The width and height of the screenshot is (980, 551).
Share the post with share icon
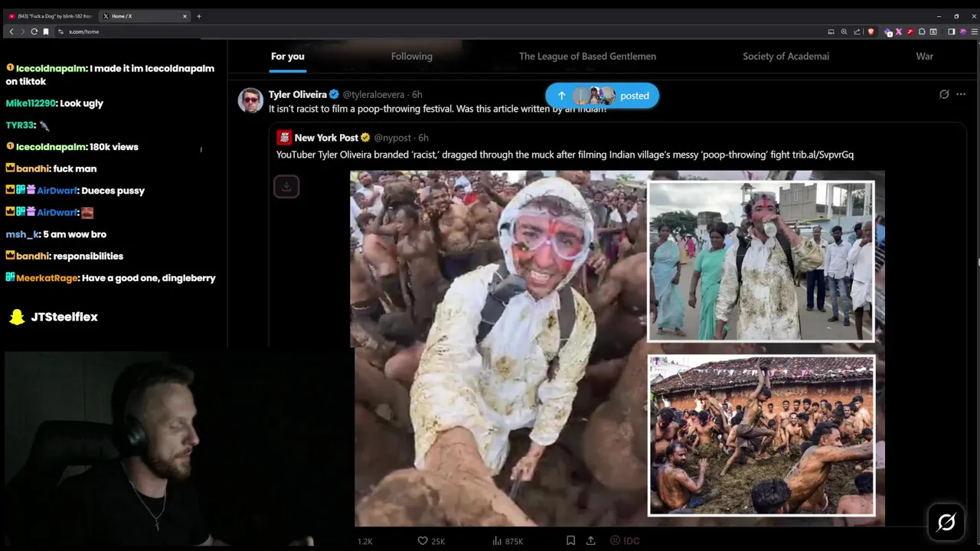coord(590,540)
